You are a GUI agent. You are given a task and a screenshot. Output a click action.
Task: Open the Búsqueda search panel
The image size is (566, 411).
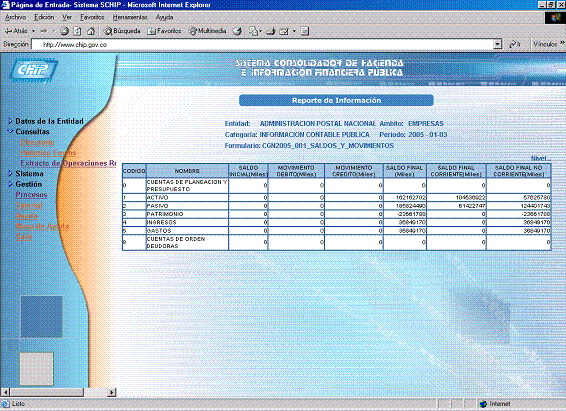122,31
